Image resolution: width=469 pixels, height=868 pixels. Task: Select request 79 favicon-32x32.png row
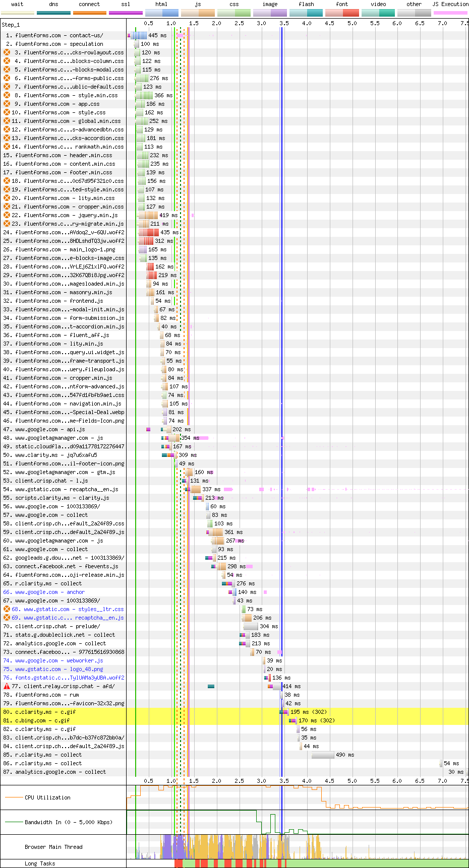[x=63, y=703]
